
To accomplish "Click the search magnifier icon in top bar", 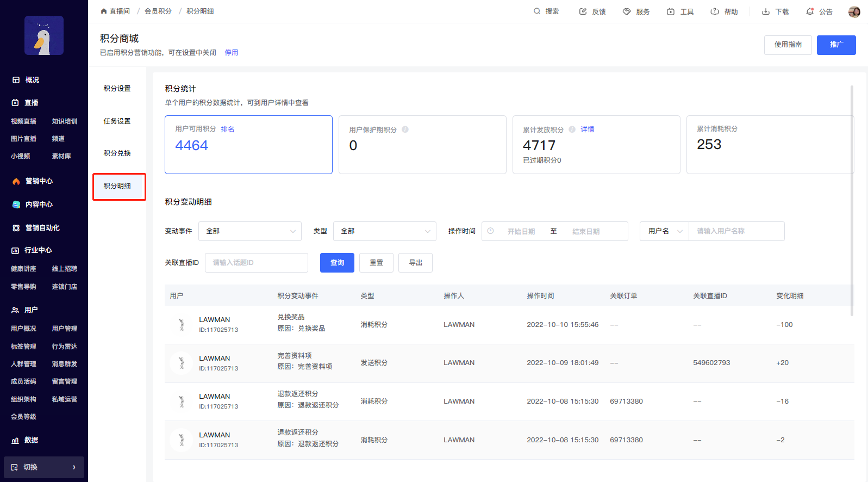I will click(x=537, y=11).
